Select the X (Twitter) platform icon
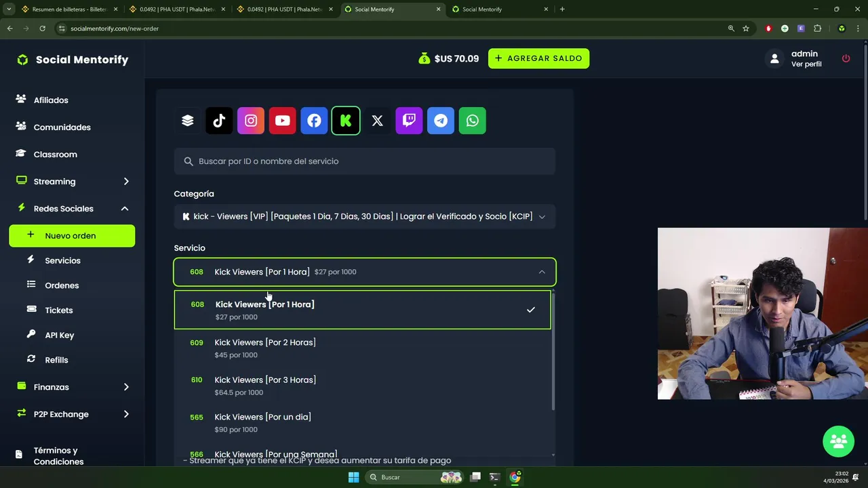Image resolution: width=868 pixels, height=488 pixels. [x=377, y=121]
